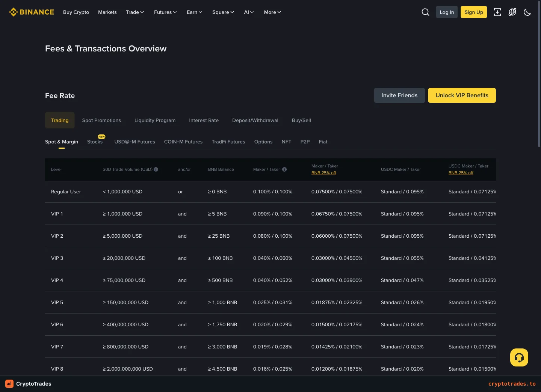Click BNB 25% off link under USDC Maker / Taker
541x392 pixels.
[461, 173]
